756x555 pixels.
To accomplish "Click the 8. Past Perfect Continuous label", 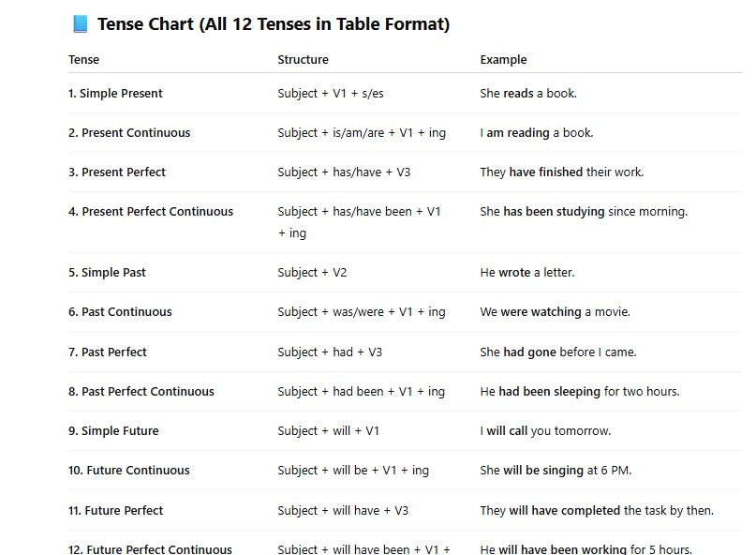I will pos(141,391).
